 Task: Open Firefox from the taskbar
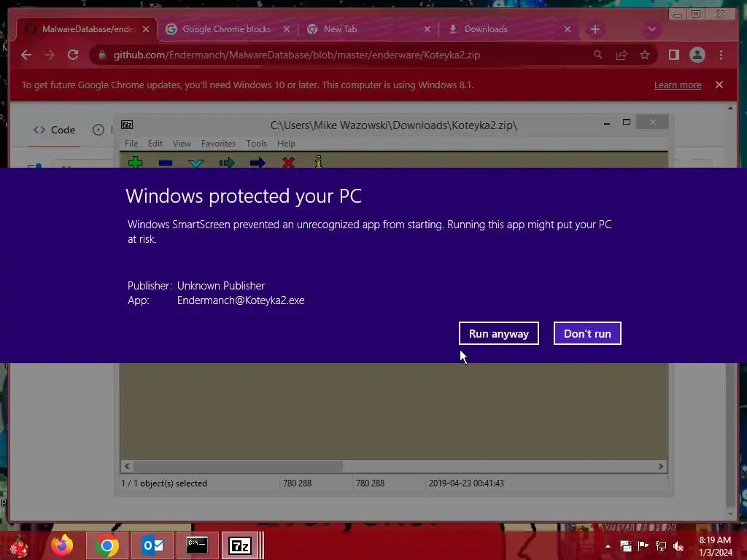point(62,545)
